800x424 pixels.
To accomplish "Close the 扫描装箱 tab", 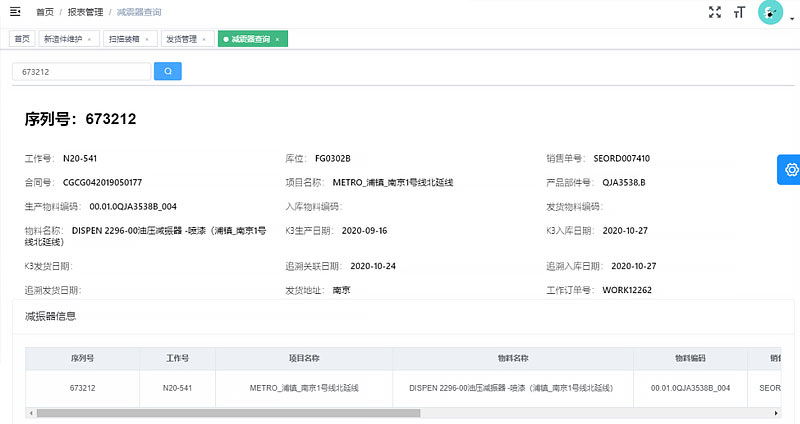I will click(146, 39).
